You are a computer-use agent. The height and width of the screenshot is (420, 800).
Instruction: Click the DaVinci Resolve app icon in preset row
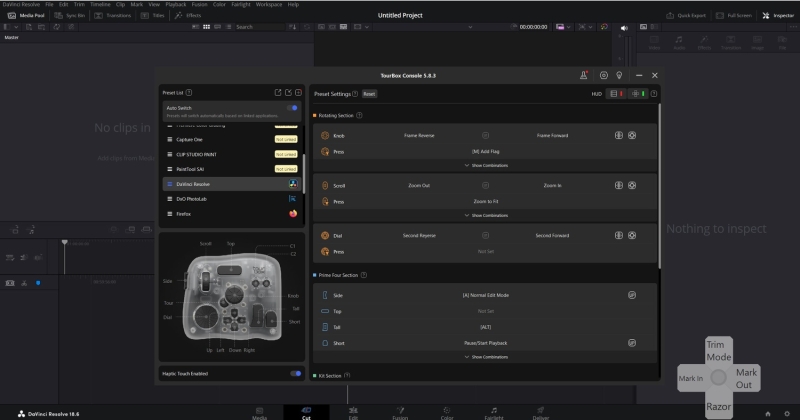293,184
